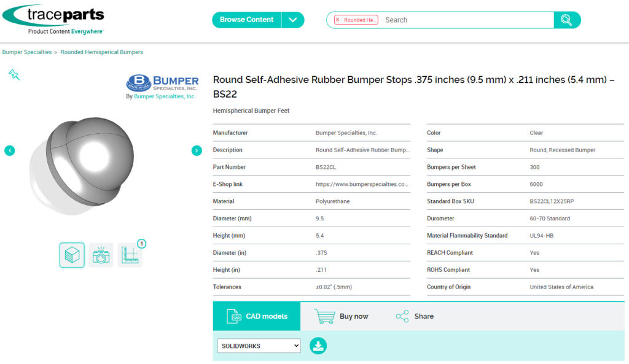Viewport: 629px width, 364px height.
Task: Select the 3D cube view icon
Action: pyautogui.click(x=72, y=255)
